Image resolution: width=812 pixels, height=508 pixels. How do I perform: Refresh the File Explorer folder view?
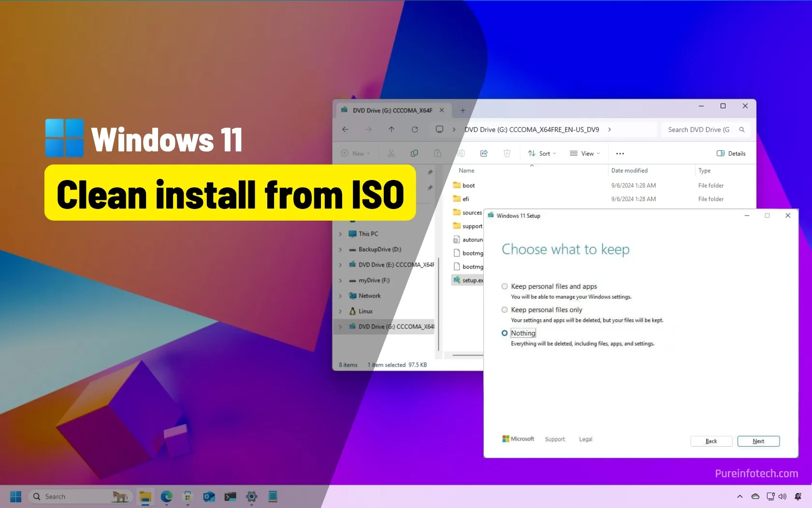point(415,129)
